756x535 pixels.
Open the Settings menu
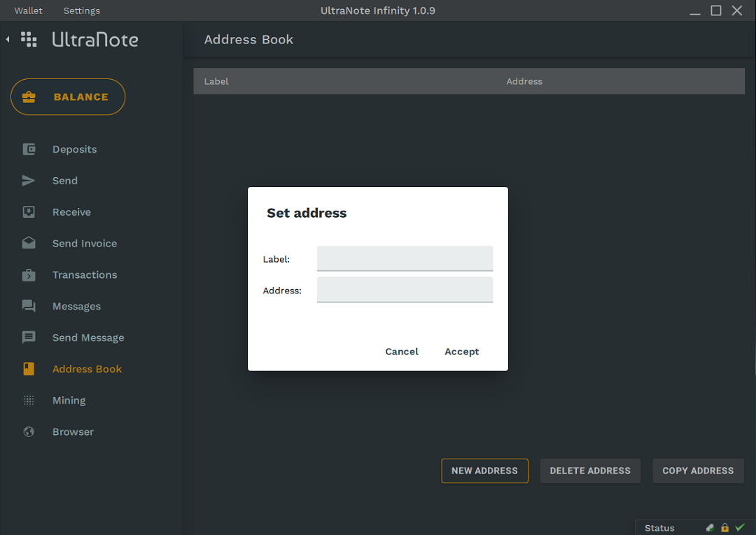(x=82, y=11)
